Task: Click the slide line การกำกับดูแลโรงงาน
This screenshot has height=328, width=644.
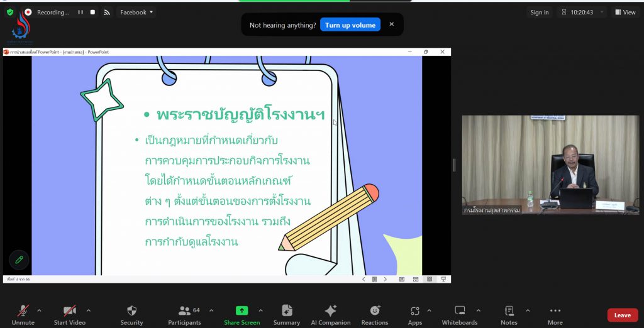Action: tap(191, 241)
